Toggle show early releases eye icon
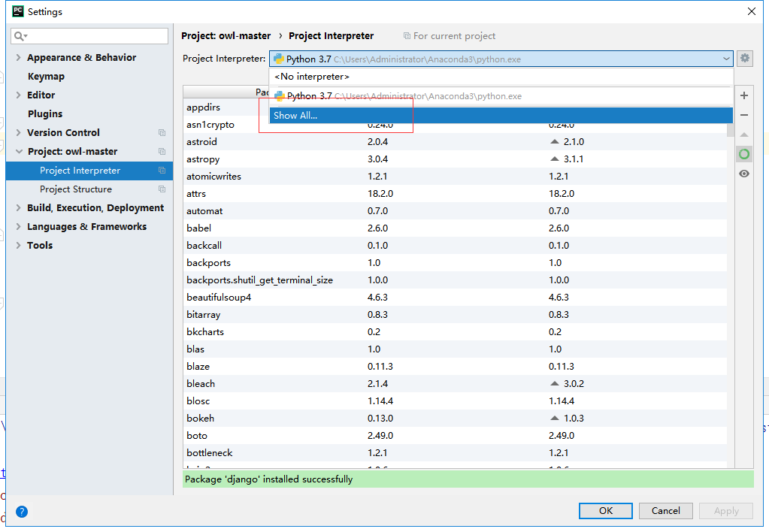Screen dimensions: 769x532 point(743,173)
